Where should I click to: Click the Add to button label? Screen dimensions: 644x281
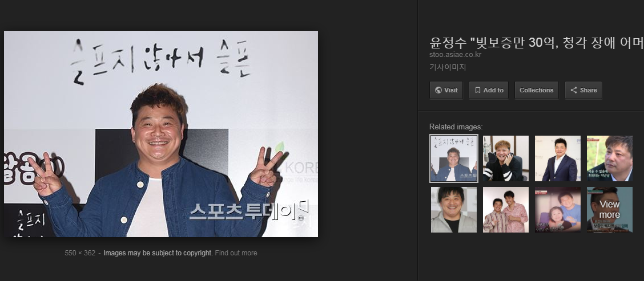coord(493,90)
